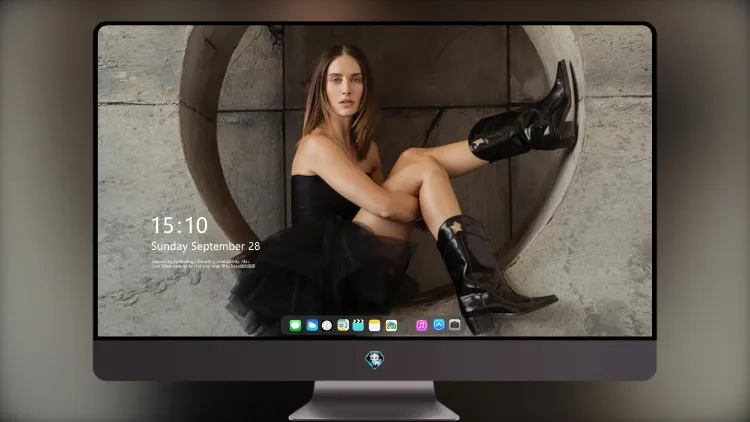Launch the Weather app from the dock
This screenshot has height=422, width=750.
point(312,326)
